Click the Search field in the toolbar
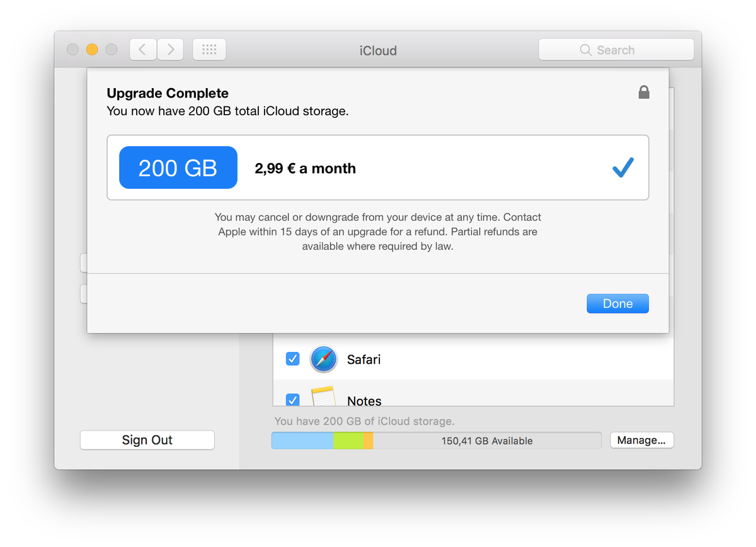The width and height of the screenshot is (756, 547). pos(616,50)
